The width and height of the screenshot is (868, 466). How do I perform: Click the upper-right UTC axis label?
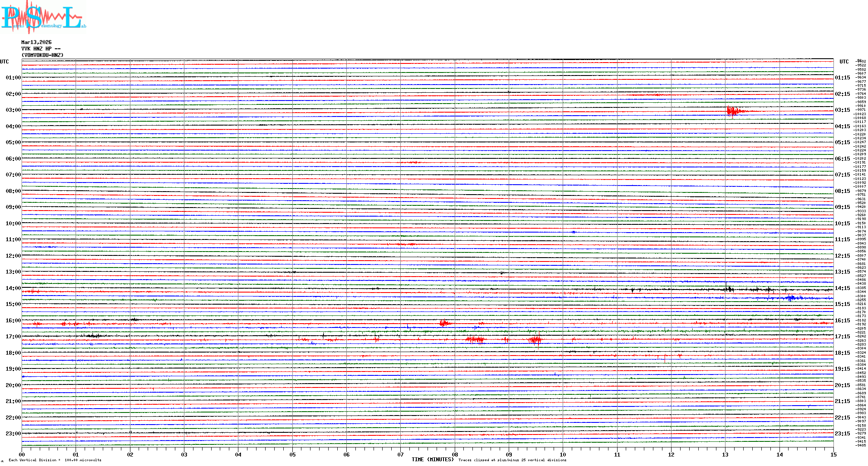tap(844, 62)
